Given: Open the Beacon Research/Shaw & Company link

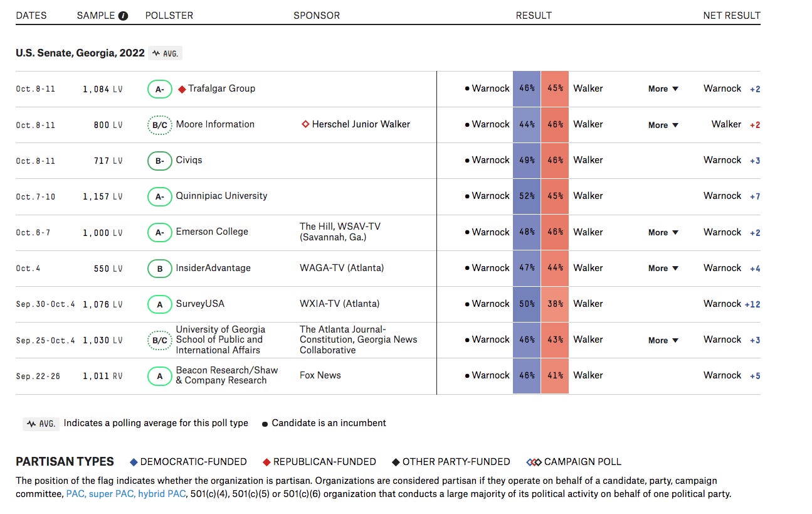Looking at the screenshot, I should [x=226, y=375].
